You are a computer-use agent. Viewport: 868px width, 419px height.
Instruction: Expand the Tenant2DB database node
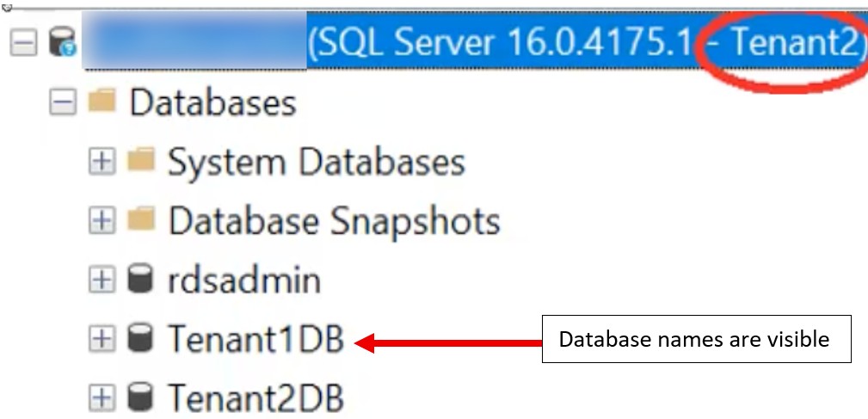tap(102, 397)
